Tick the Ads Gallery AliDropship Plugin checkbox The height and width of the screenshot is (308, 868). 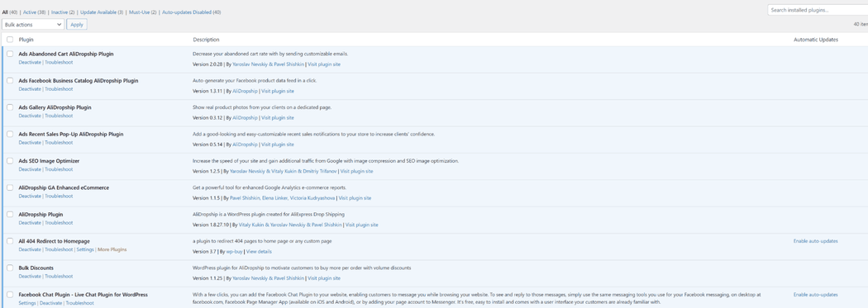click(x=10, y=107)
